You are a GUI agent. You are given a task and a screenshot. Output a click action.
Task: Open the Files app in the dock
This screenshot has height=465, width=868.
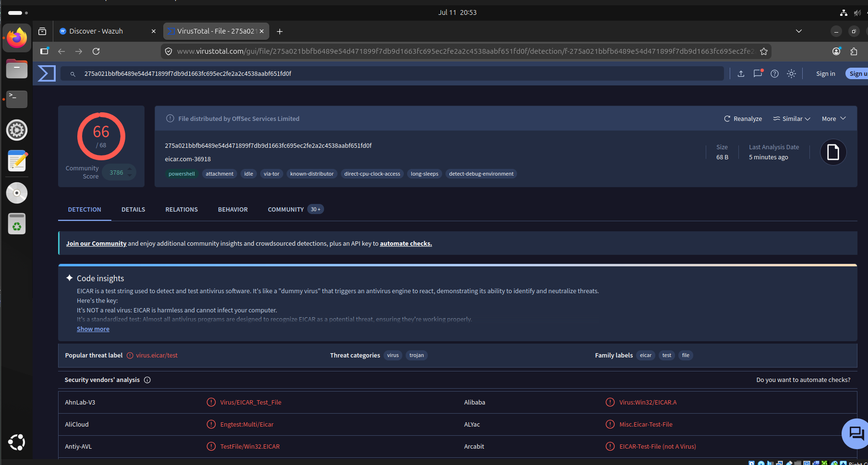17,69
